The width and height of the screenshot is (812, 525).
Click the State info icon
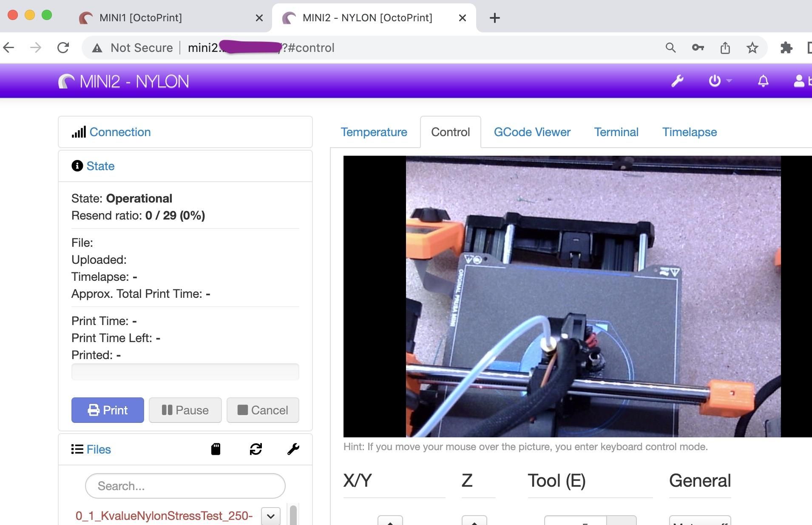(x=77, y=166)
